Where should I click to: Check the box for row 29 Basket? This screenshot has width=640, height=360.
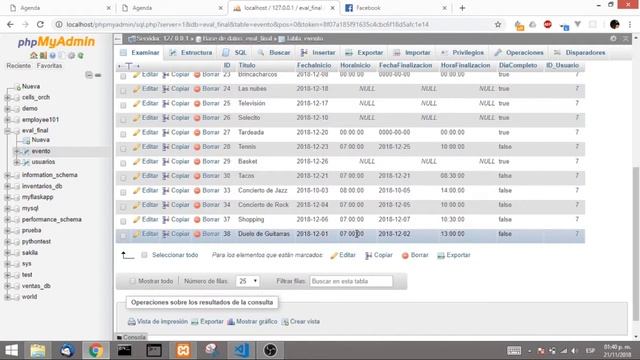pyautogui.click(x=123, y=163)
